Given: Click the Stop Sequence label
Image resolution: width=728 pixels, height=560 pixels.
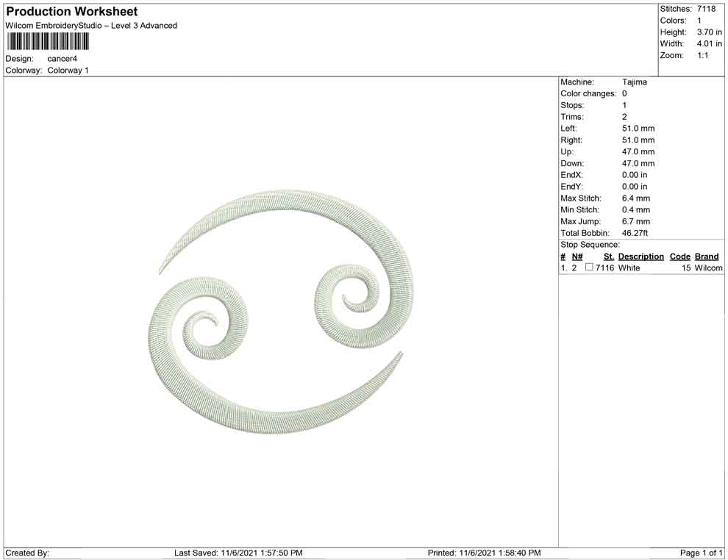Looking at the screenshot, I should click(x=590, y=245).
